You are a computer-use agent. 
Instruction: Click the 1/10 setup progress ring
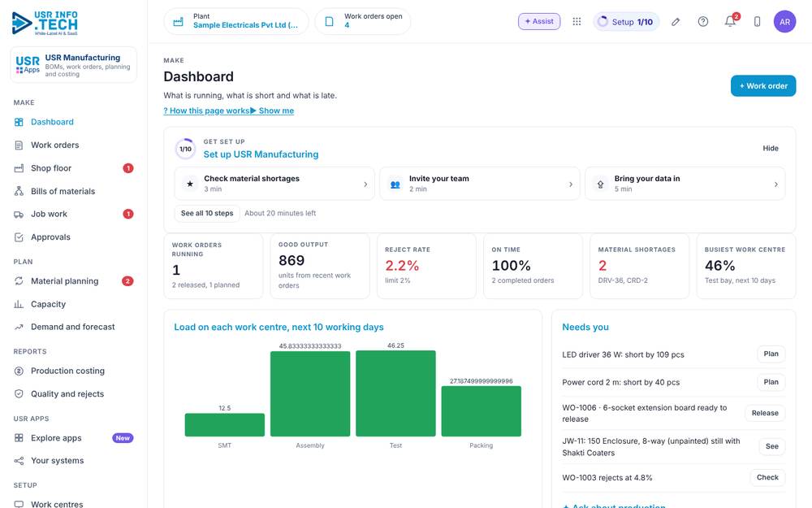[185, 149]
